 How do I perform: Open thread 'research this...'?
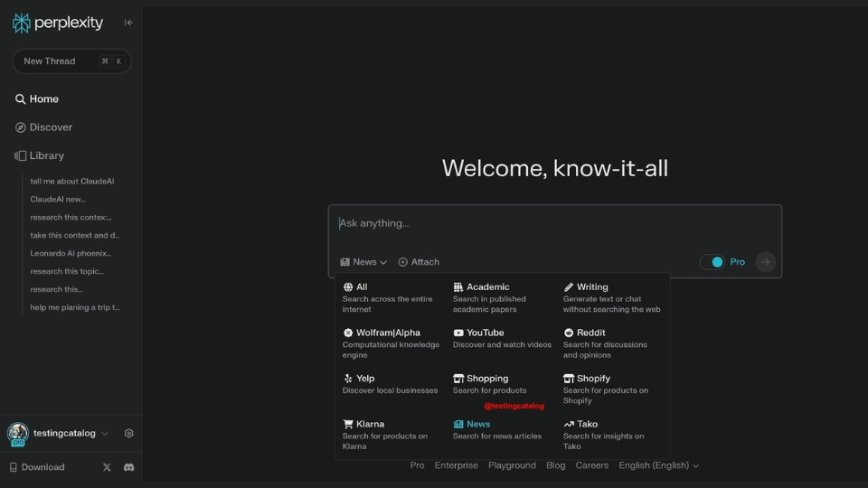(56, 289)
